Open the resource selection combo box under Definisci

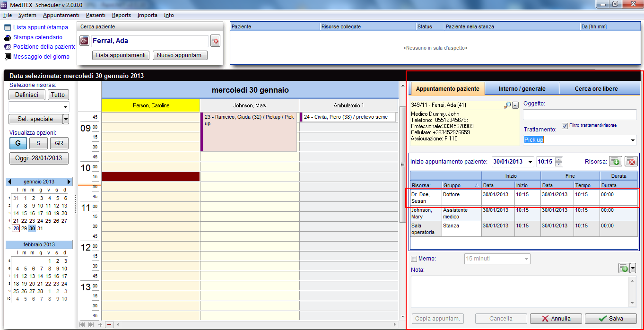(x=39, y=107)
